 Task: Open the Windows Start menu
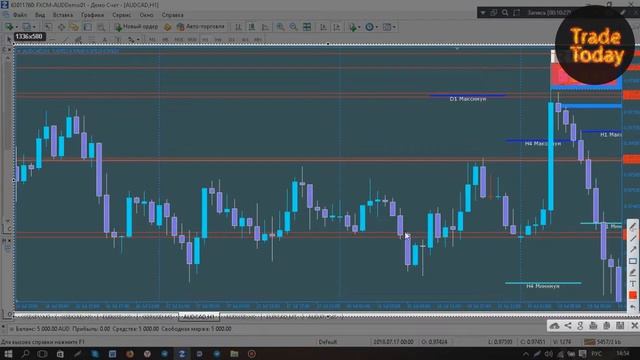(8, 354)
